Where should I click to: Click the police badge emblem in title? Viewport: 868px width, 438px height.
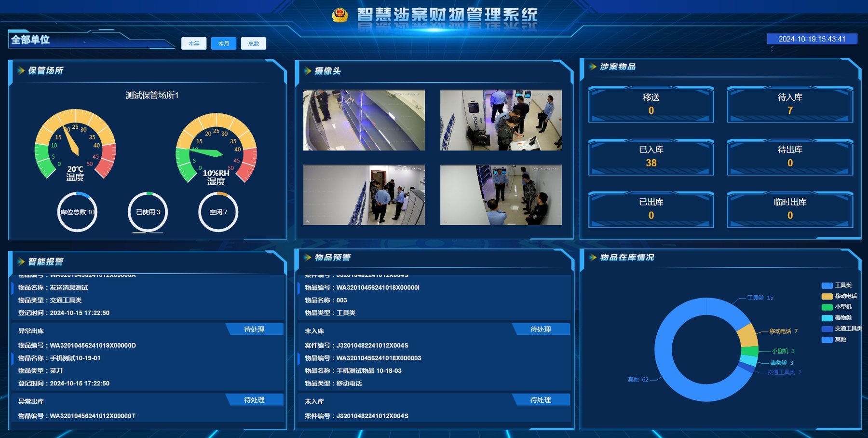pyautogui.click(x=340, y=15)
